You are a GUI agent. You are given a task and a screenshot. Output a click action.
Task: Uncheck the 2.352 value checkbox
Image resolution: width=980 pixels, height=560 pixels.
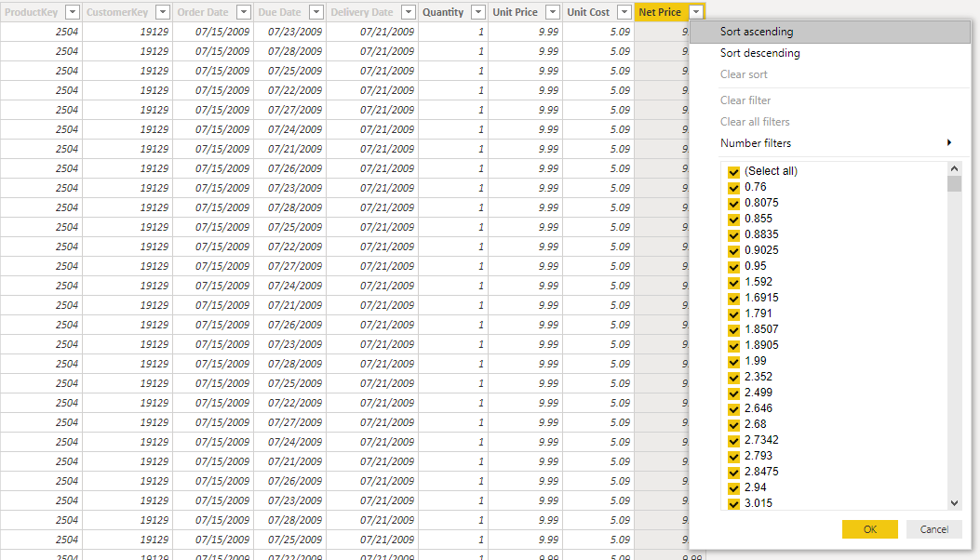click(733, 378)
